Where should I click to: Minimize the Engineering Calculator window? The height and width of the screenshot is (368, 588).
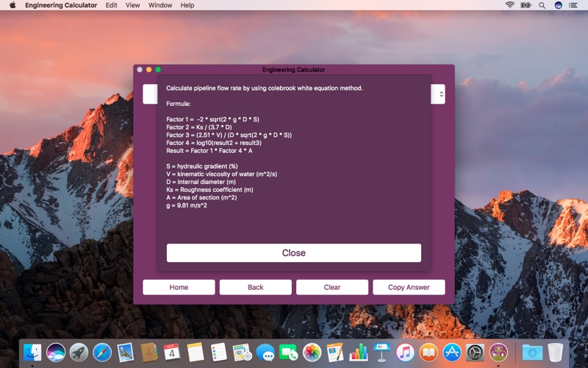click(x=149, y=69)
